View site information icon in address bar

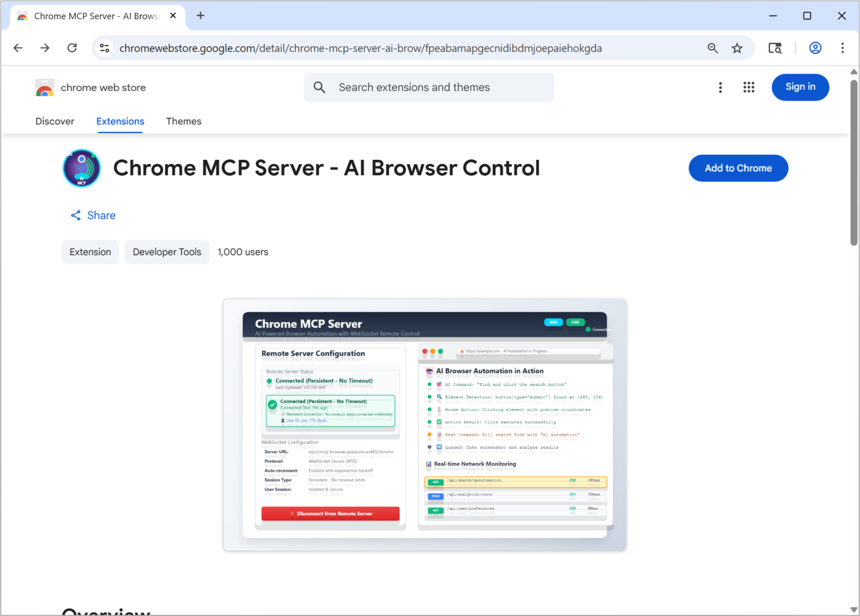[x=105, y=48]
